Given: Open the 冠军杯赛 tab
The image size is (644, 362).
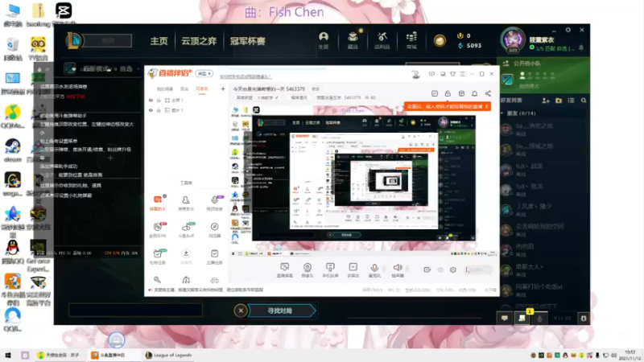Looking at the screenshot, I should click(x=247, y=41).
